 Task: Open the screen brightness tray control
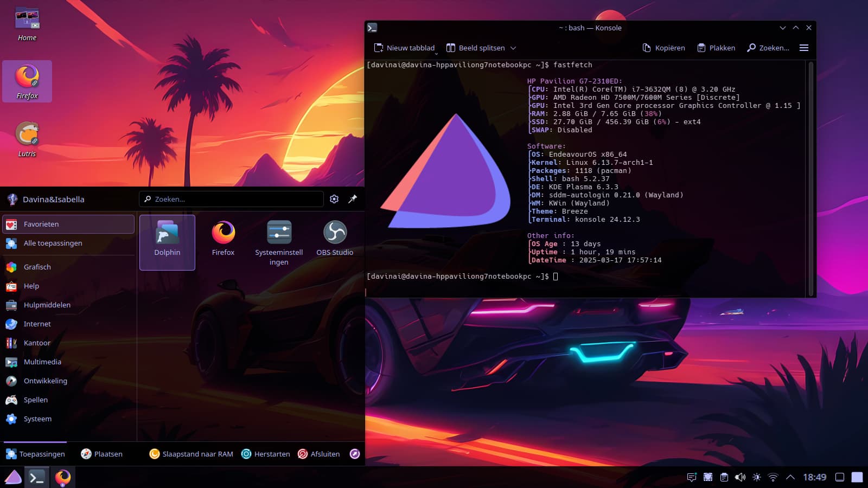[x=757, y=477]
